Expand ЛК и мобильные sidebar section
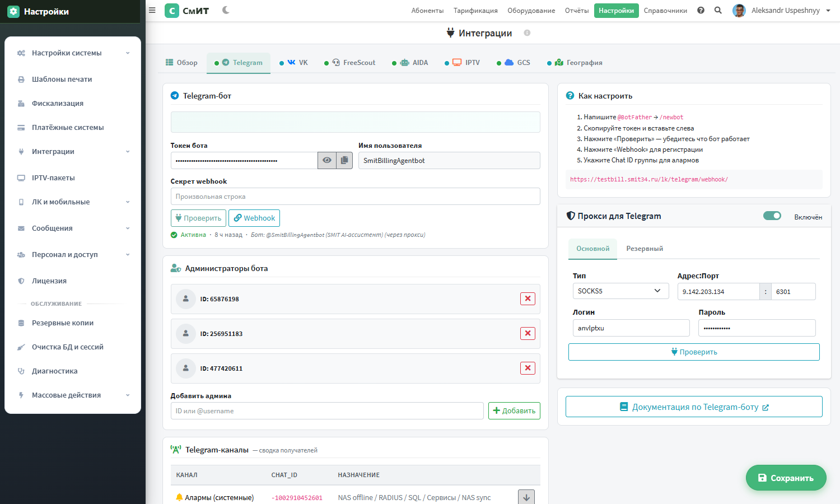Screen dimensions: 840x504 click(73, 202)
